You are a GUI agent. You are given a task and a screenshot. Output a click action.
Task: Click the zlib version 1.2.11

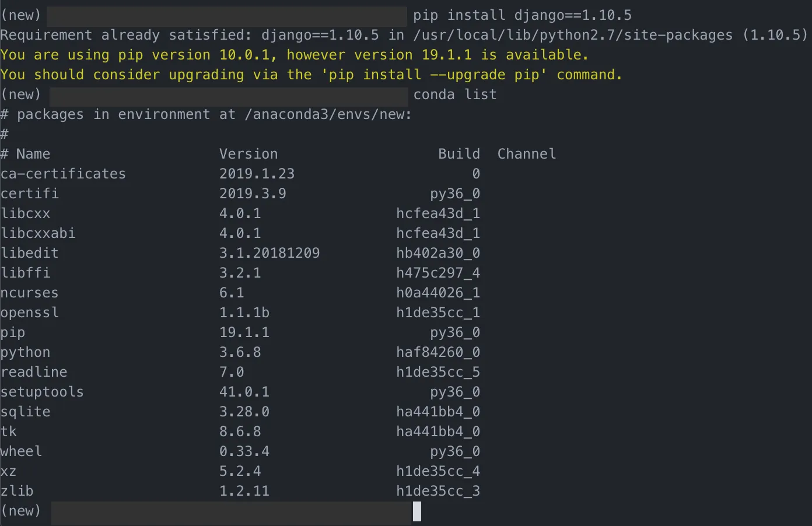(x=244, y=491)
